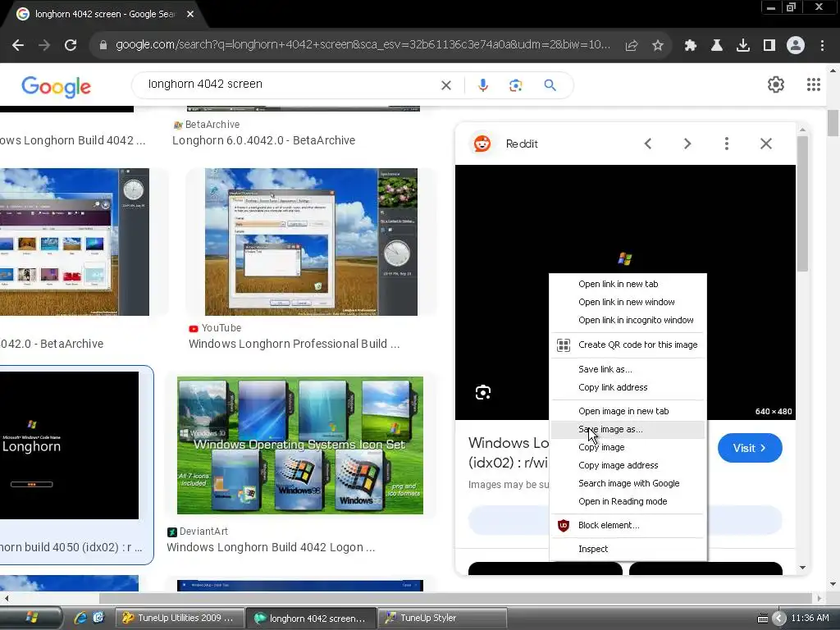Bookmark this page with the star icon
The image size is (840, 630).
click(658, 46)
